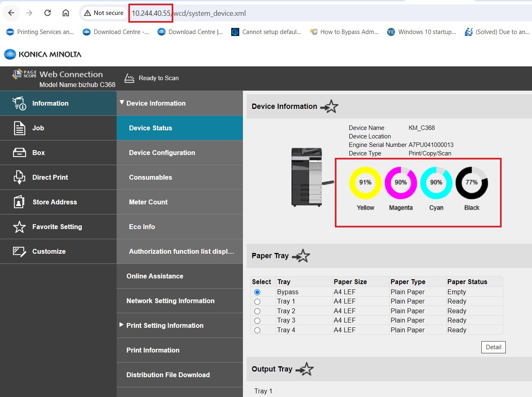Select the Bypass tray radio button
The height and width of the screenshot is (397, 532).
point(257,292)
